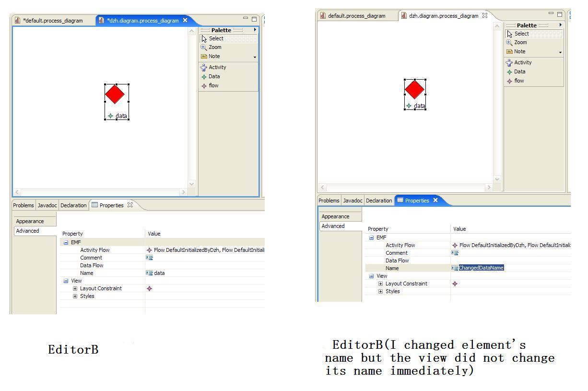Click left editor horizontal scrollbar right arrow
Viewport: 588px width, 391px height.
183,192
